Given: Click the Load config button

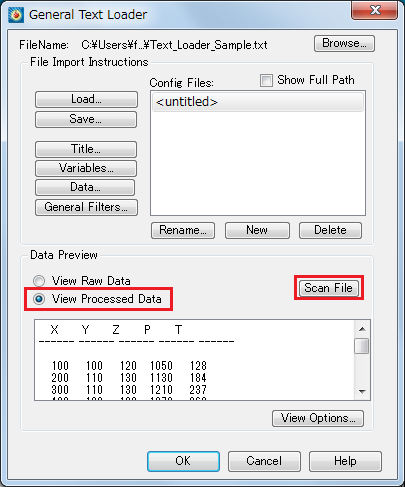Looking at the screenshot, I should tap(86, 99).
